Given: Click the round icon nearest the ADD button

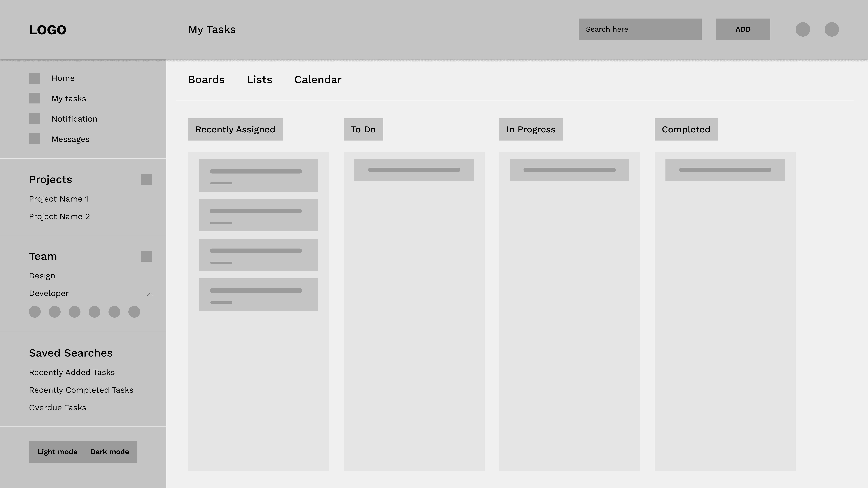Looking at the screenshot, I should click(x=803, y=29).
